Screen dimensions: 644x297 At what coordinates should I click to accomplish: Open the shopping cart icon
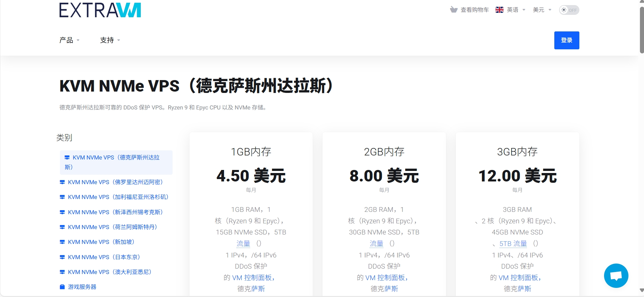453,10
